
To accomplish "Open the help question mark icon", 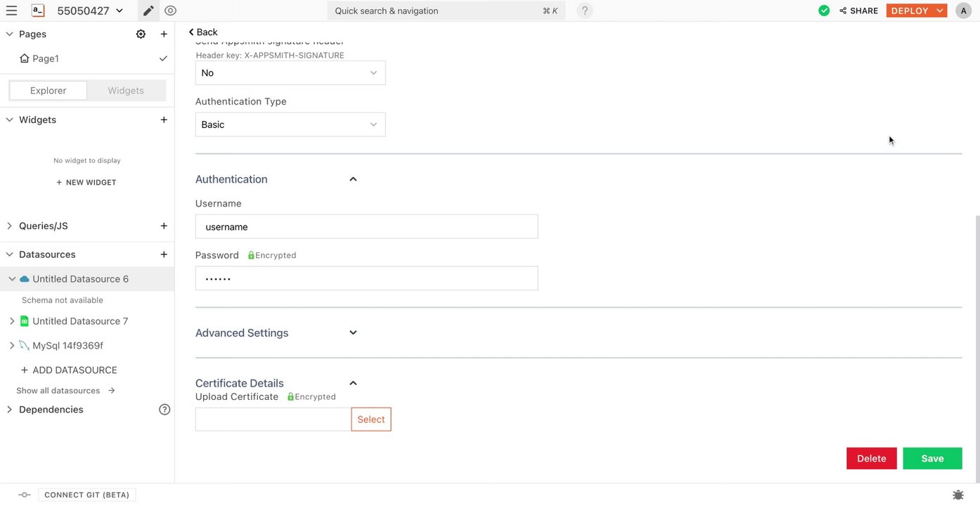I will [x=584, y=11].
